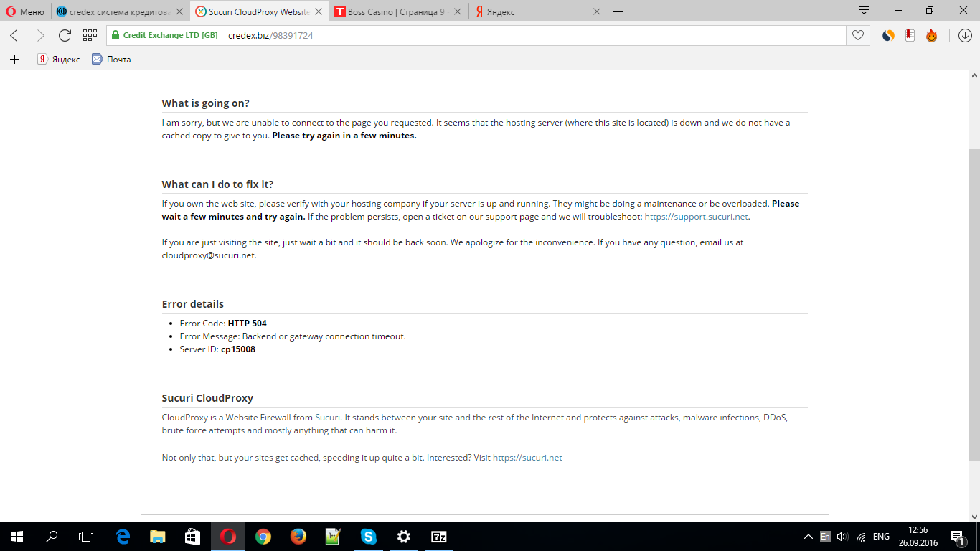
Task: Open the Sucuri link in CloudProxy section
Action: coord(327,418)
